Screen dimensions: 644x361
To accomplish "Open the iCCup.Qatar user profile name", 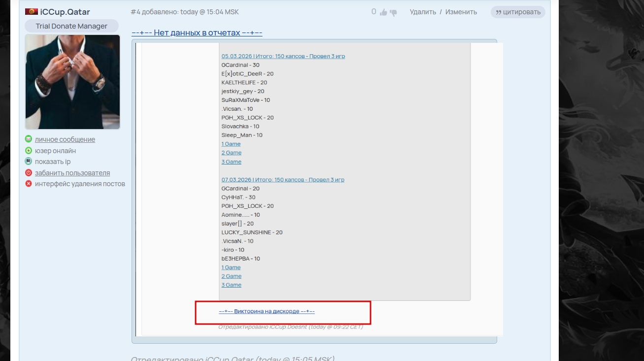I will (65, 12).
